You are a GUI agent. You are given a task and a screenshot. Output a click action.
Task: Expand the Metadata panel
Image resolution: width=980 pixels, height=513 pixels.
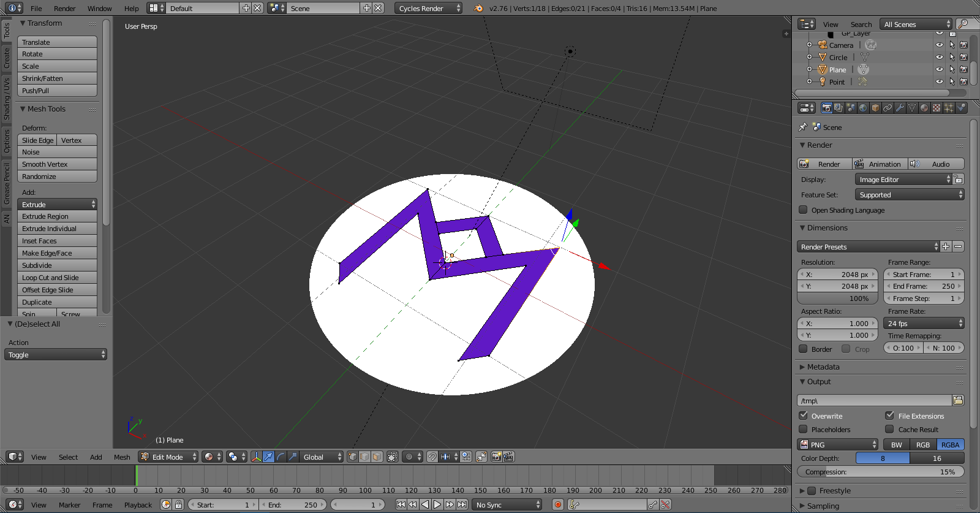[823, 367]
